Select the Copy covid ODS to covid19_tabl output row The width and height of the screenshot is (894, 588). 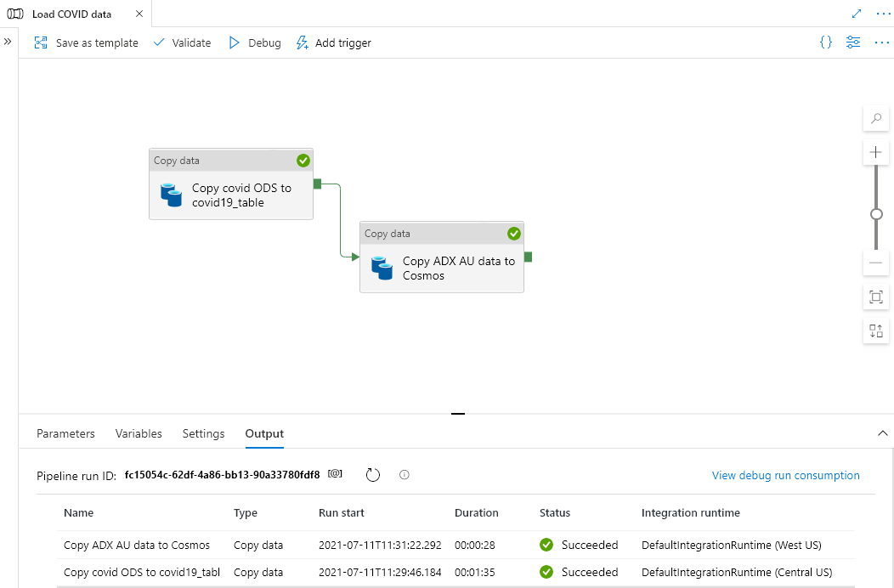(455, 572)
